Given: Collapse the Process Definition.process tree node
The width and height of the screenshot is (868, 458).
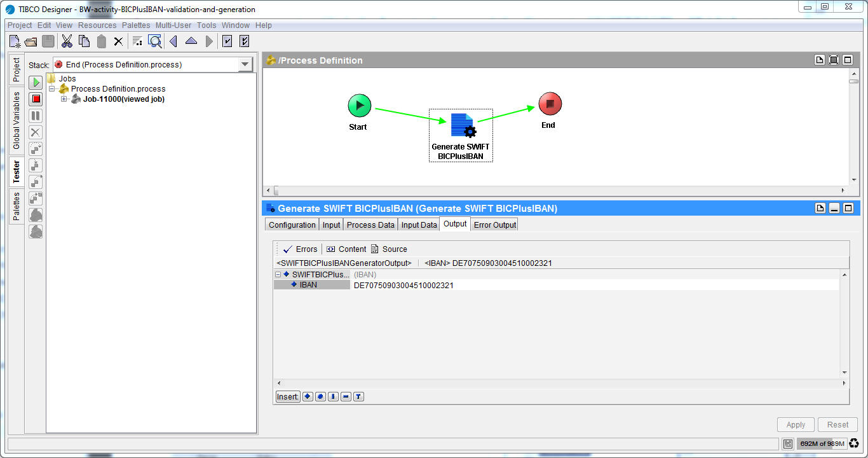Looking at the screenshot, I should 52,89.
